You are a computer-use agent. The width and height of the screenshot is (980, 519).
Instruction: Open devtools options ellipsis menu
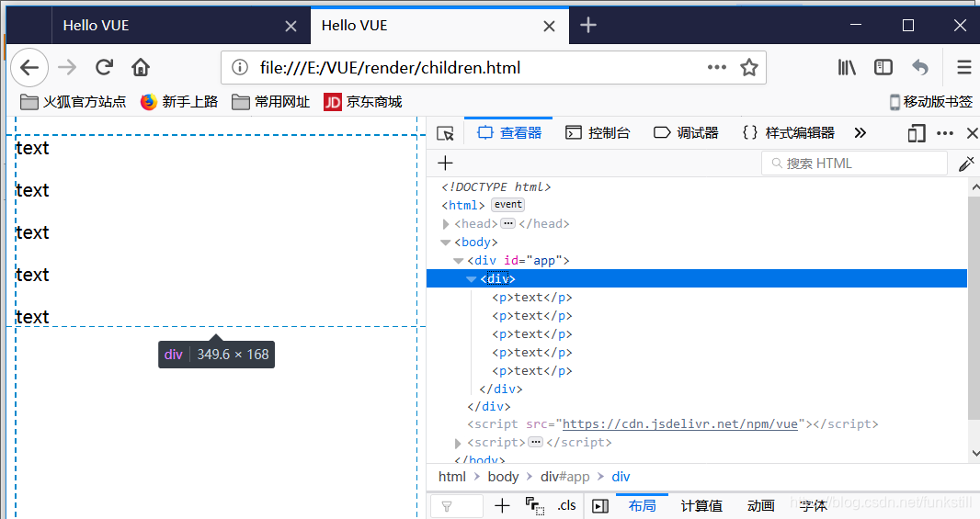pyautogui.click(x=945, y=133)
